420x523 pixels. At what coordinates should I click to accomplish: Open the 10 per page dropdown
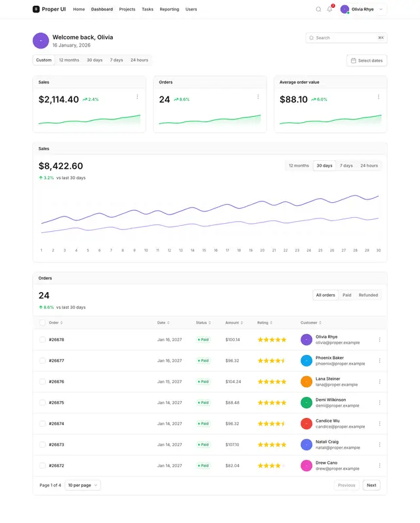click(83, 486)
